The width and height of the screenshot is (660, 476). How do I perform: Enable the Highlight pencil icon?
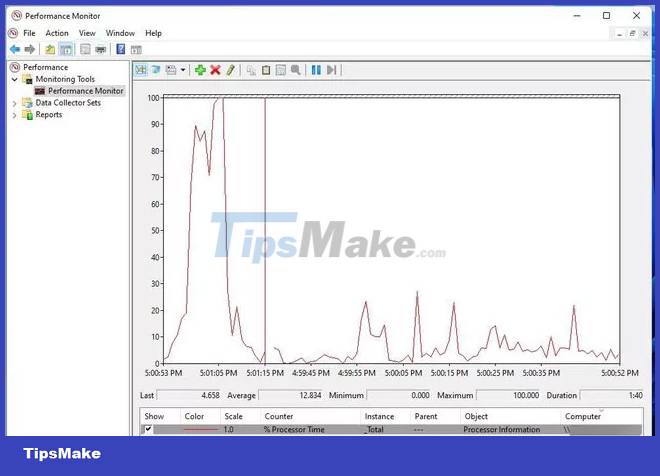point(230,70)
